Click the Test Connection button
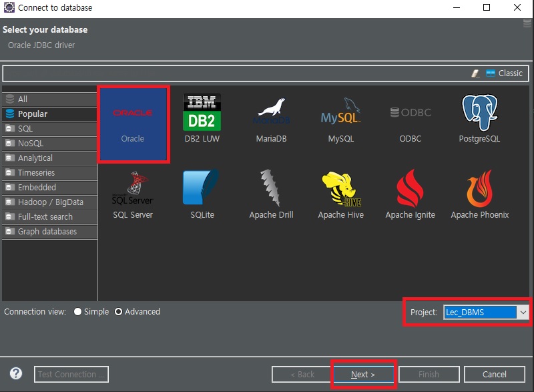 [71, 374]
